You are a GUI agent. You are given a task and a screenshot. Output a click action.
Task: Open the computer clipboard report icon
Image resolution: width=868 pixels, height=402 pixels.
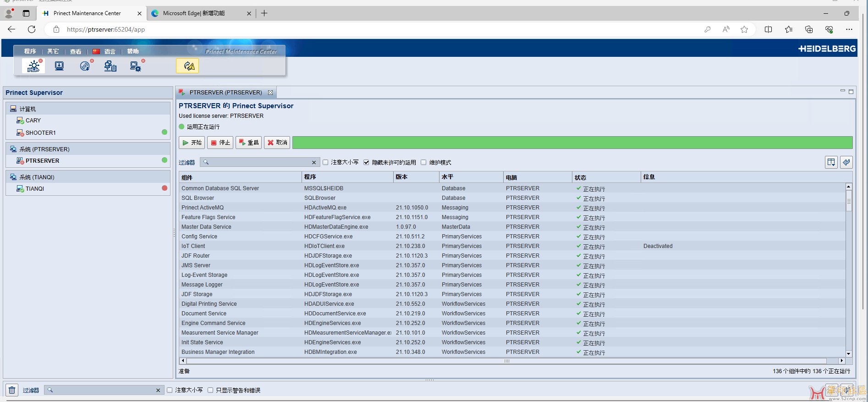[x=110, y=66]
